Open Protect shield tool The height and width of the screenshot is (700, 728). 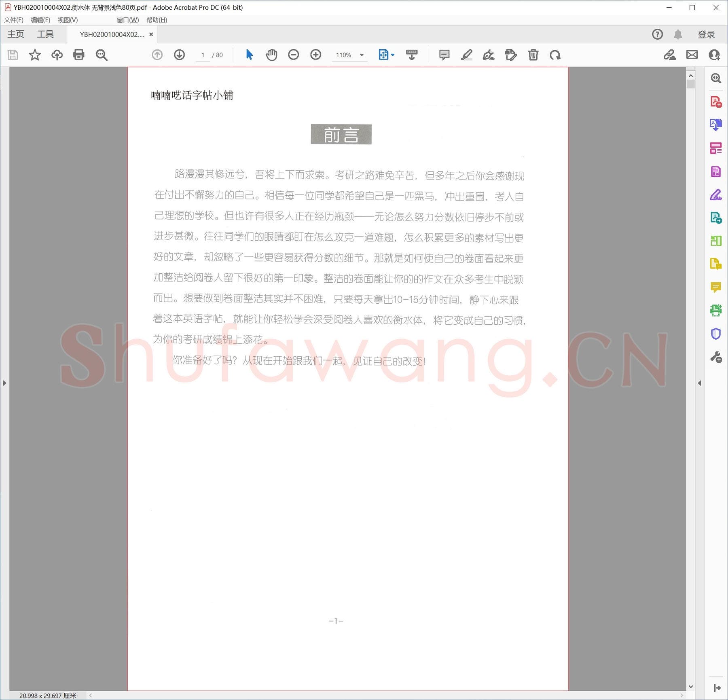pyautogui.click(x=716, y=334)
